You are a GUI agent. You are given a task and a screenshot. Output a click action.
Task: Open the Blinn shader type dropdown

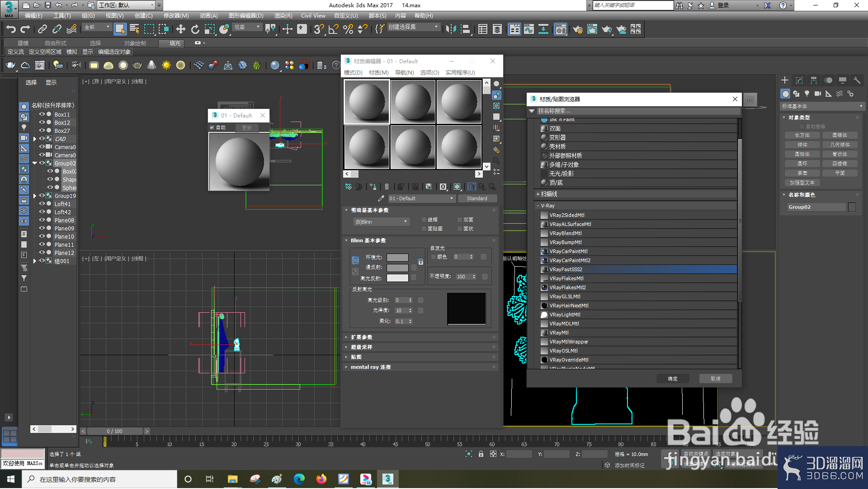point(381,222)
